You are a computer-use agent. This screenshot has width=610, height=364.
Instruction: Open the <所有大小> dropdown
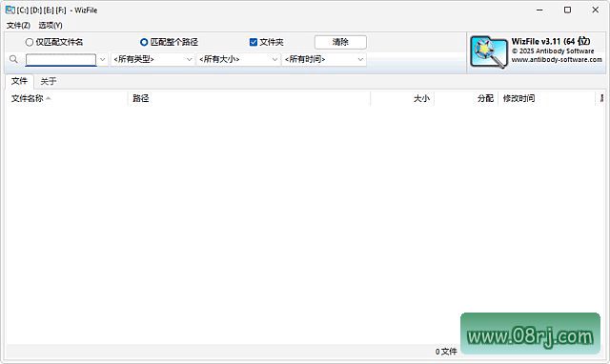tap(238, 59)
